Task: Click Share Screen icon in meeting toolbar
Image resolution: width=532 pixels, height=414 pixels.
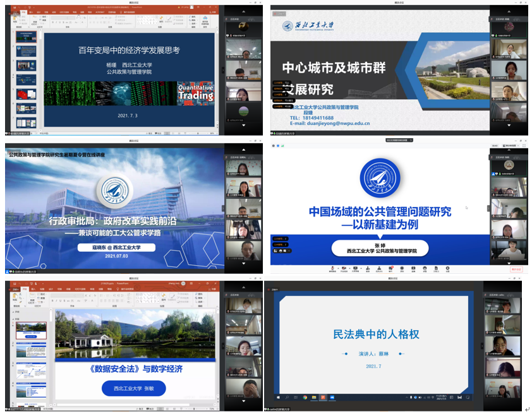Action: click(x=356, y=269)
